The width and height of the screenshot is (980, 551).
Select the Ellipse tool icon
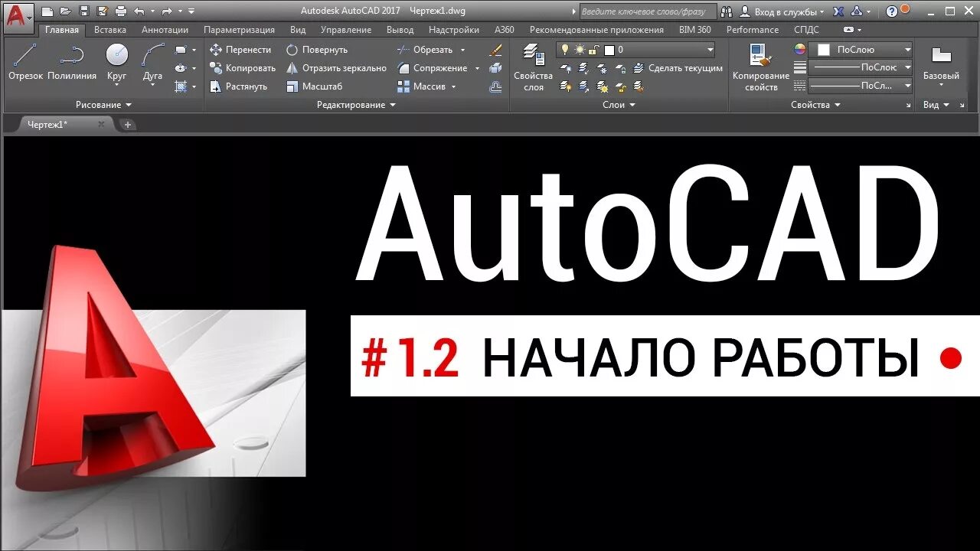coord(181,68)
